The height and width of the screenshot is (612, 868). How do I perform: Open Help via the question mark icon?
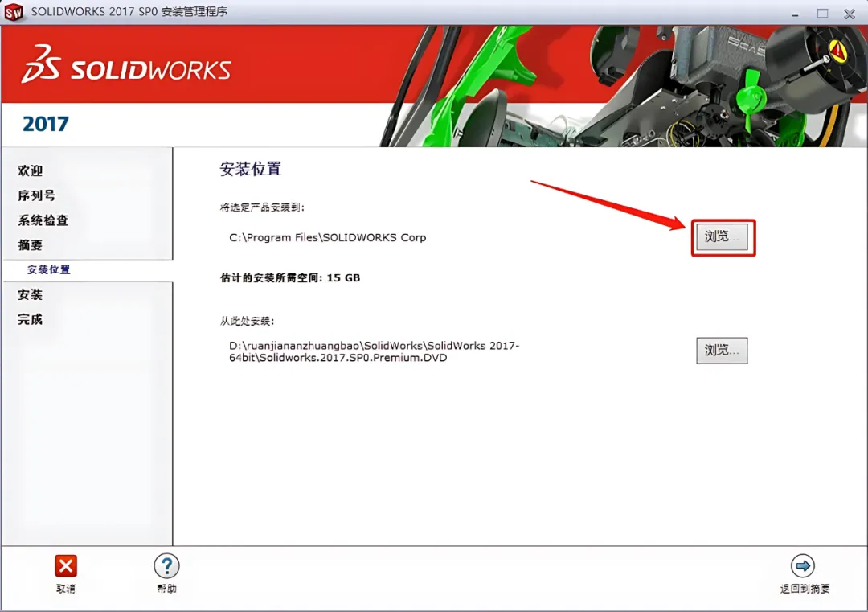pyautogui.click(x=166, y=566)
